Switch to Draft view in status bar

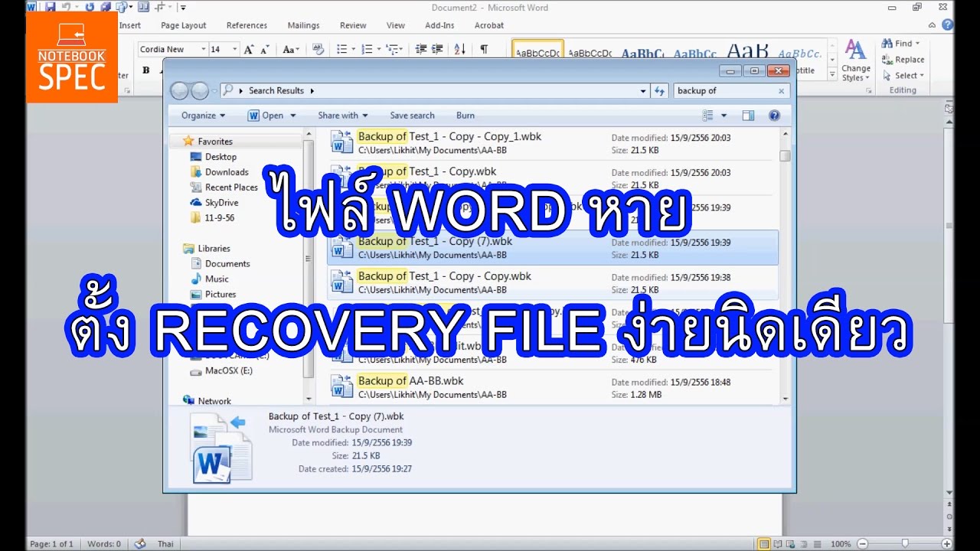[x=819, y=544]
